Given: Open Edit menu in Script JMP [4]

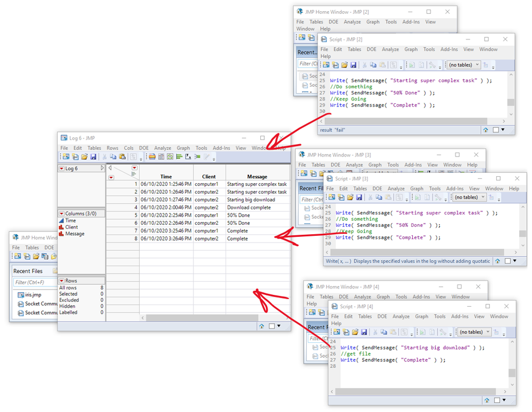Looking at the screenshot, I should 348,316.
